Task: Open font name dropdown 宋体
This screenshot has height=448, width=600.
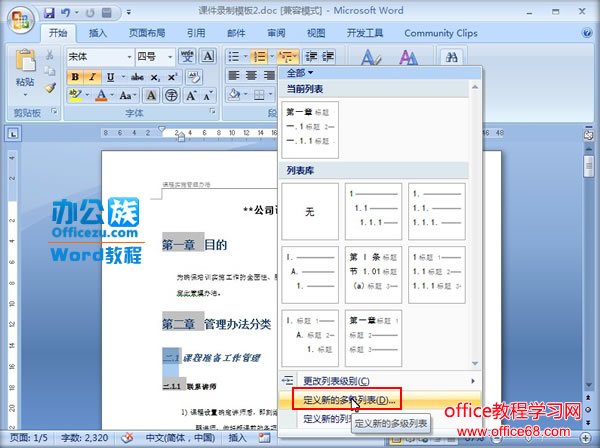Action: [x=129, y=57]
